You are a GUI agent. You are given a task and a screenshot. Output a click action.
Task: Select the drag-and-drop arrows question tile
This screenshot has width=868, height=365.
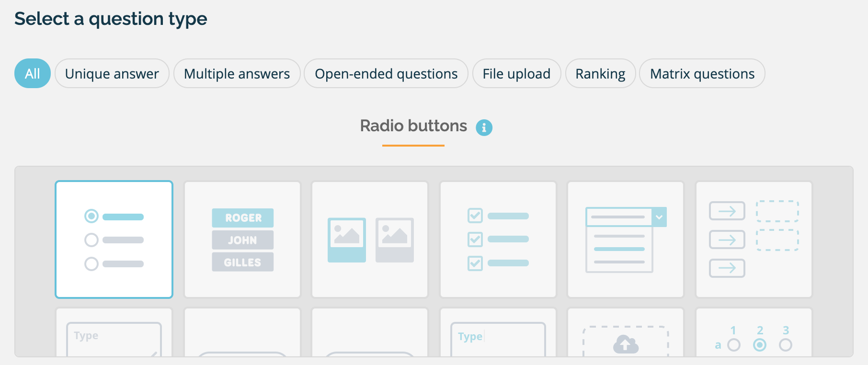pos(754,240)
